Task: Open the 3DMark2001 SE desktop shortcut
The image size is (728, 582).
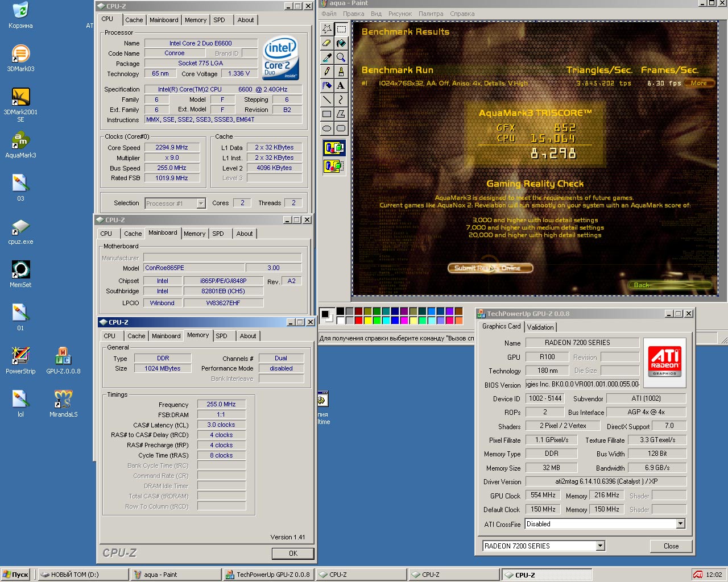Action: pyautogui.click(x=20, y=105)
